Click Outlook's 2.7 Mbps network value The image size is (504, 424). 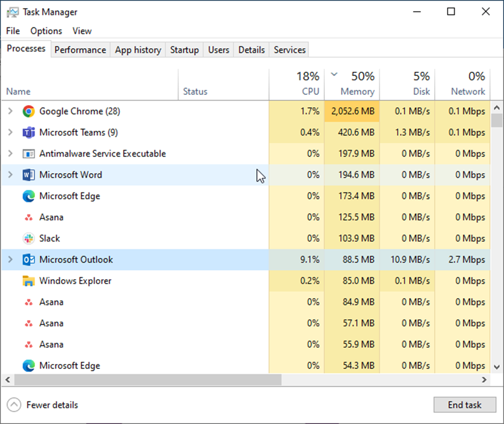tap(466, 260)
